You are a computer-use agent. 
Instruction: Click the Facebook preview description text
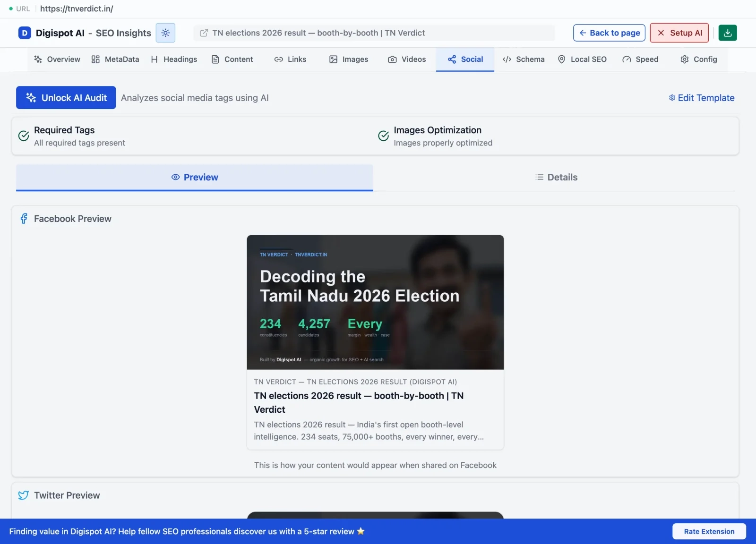point(369,431)
